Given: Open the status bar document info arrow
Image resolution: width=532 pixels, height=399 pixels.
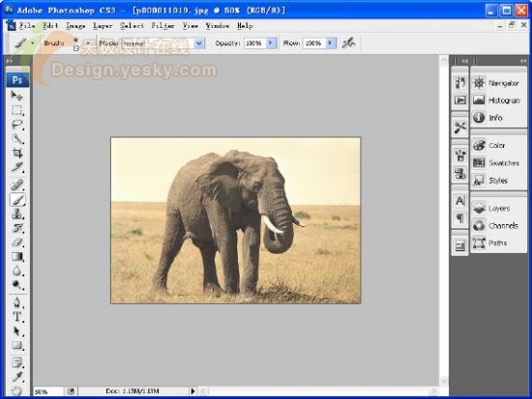Looking at the screenshot, I should pyautogui.click(x=192, y=391).
